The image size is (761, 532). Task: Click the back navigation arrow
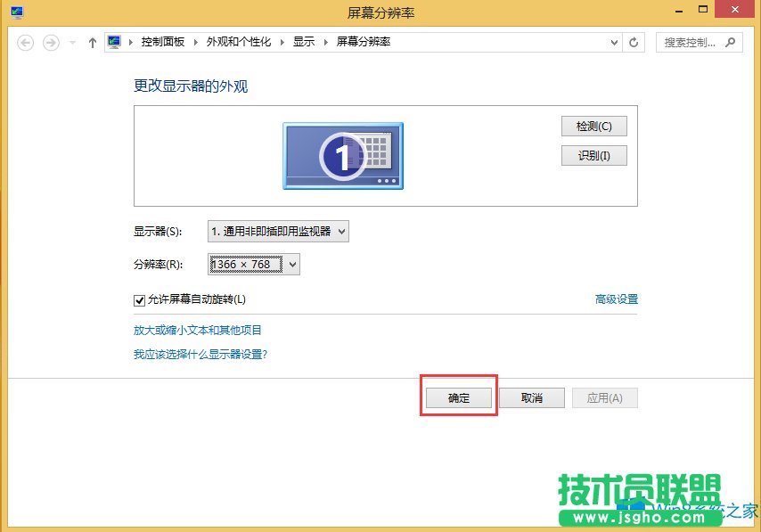pyautogui.click(x=25, y=42)
